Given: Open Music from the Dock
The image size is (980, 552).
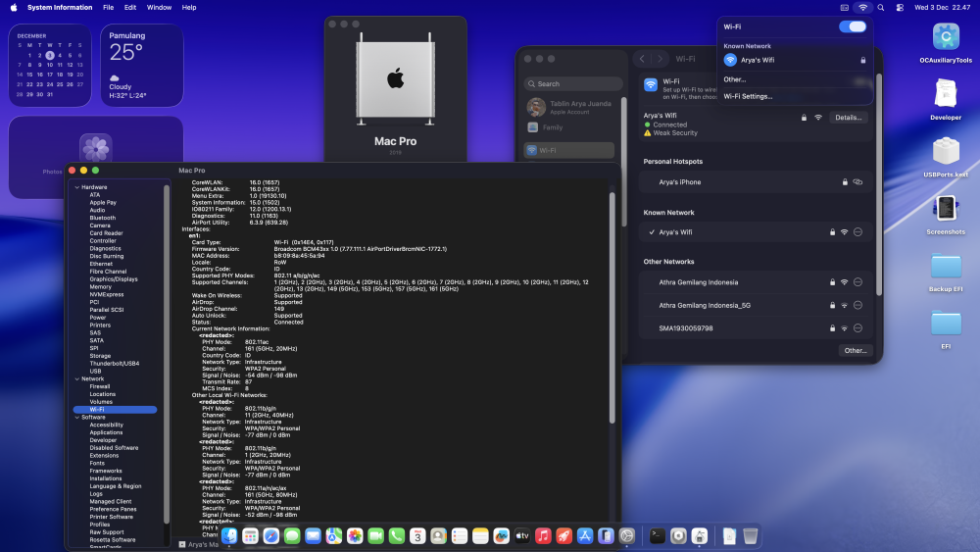Looking at the screenshot, I should [543, 535].
